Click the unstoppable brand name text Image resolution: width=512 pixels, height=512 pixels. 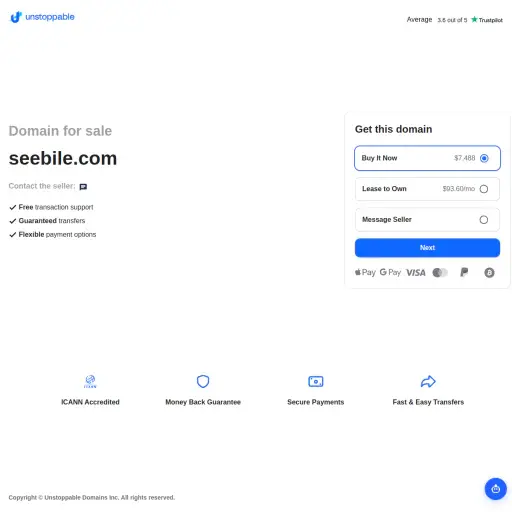point(50,17)
